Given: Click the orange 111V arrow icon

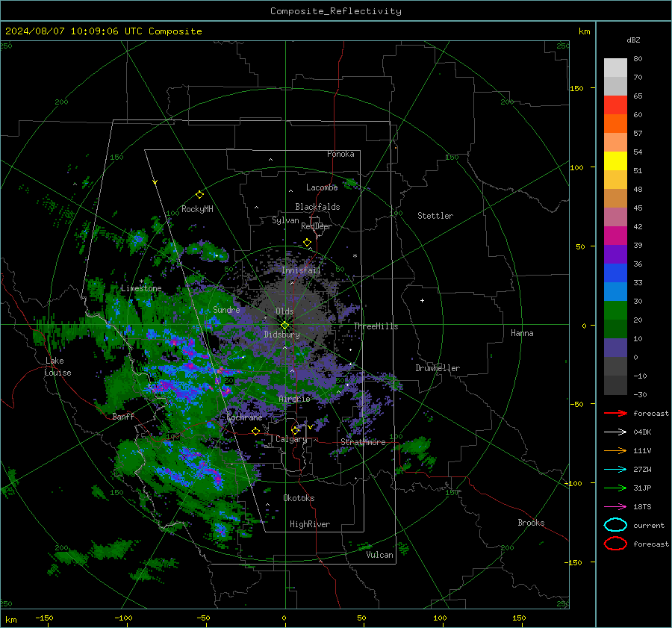Looking at the screenshot, I should 615,450.
